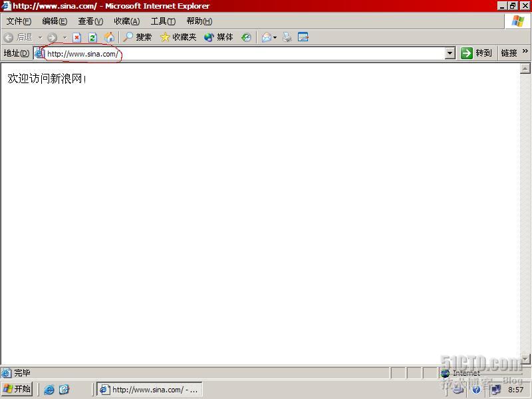This screenshot has height=399, width=532.
Task: Click the Back (后退) arrow button
Action: pos(18,37)
